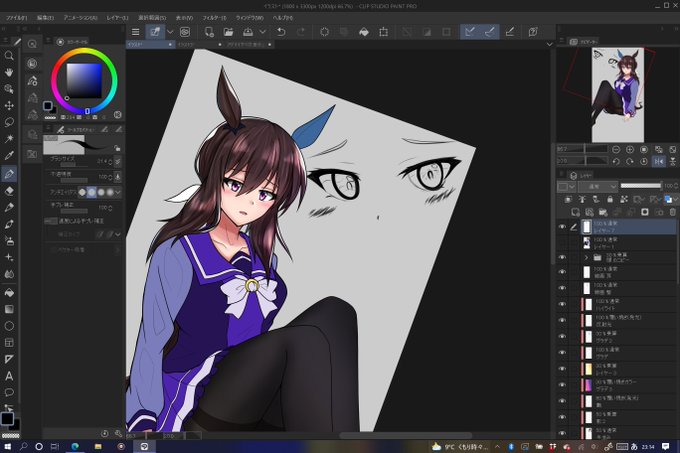Expand the folder layer arrow
Image resolution: width=680 pixels, height=453 pixels.
point(586,257)
